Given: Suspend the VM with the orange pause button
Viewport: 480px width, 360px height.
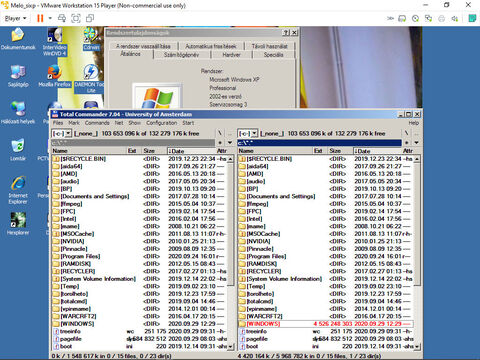Looking at the screenshot, I should (40, 18).
